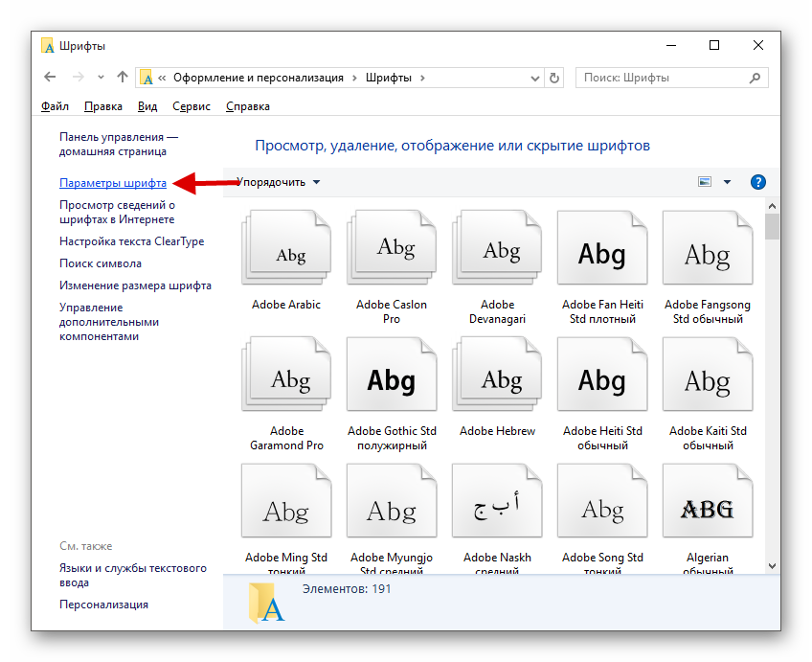The image size is (812, 662).
Task: Expand chevron after 'Шрифты' breadcrumb
Action: click(422, 78)
